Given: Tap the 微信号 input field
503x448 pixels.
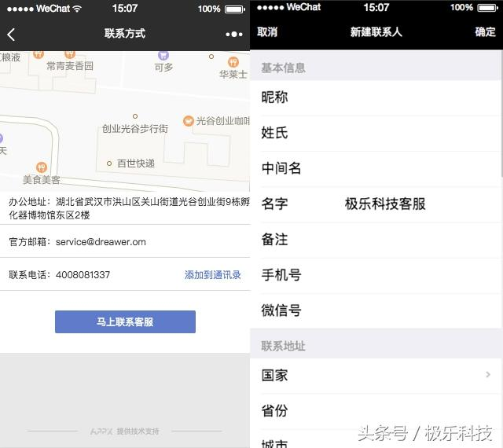Looking at the screenshot, I should click(376, 310).
